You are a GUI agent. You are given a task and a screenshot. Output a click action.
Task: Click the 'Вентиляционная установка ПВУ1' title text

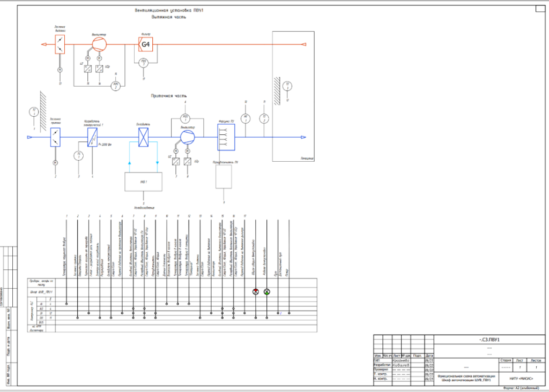click(x=169, y=11)
